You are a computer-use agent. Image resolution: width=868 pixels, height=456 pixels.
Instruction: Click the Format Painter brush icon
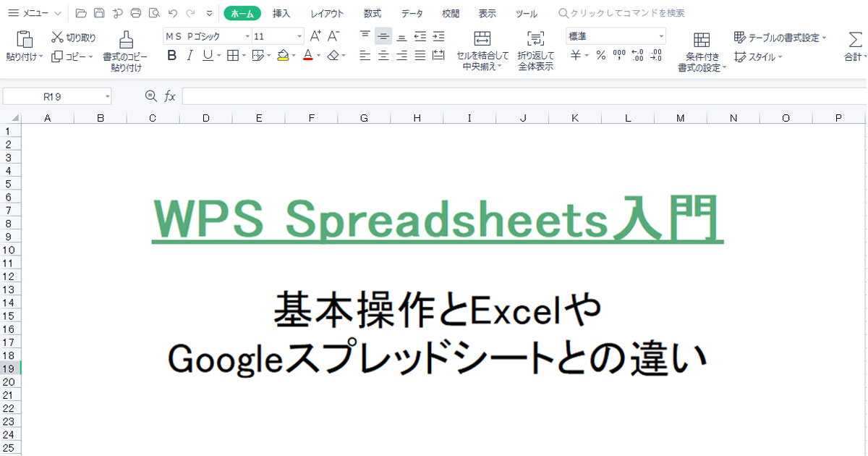(x=126, y=40)
